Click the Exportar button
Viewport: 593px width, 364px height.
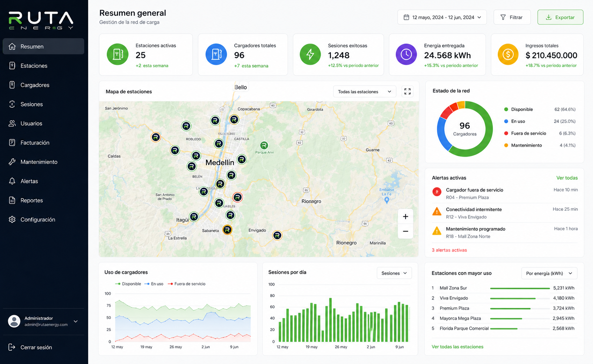coord(560,17)
